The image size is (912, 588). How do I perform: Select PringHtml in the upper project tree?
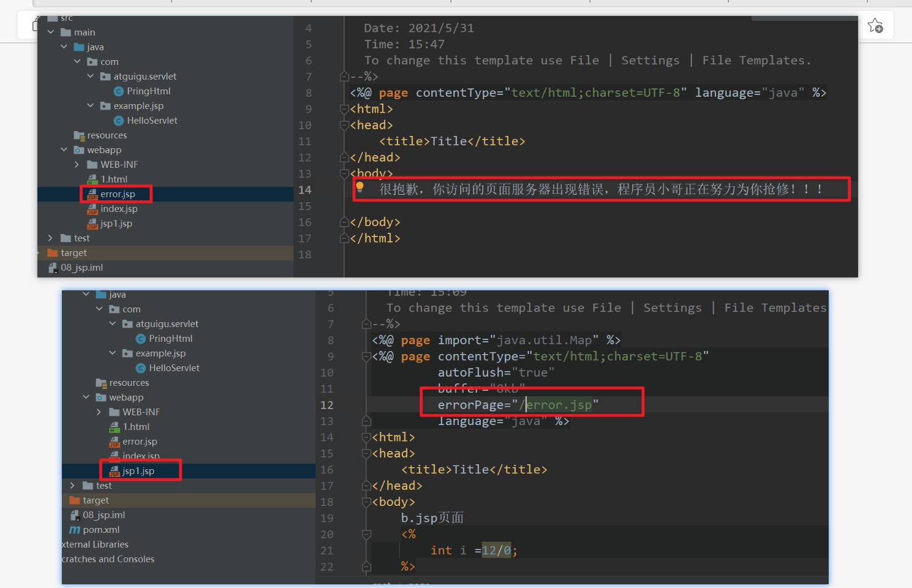(x=149, y=91)
